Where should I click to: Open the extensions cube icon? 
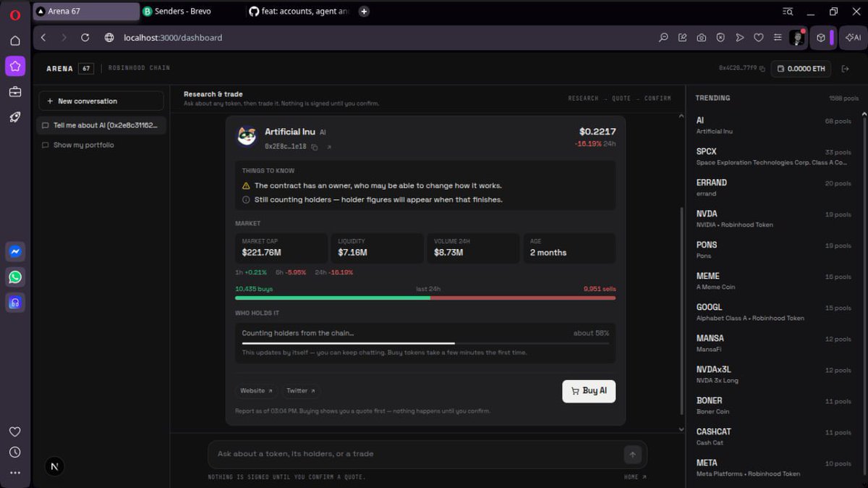pos(821,38)
